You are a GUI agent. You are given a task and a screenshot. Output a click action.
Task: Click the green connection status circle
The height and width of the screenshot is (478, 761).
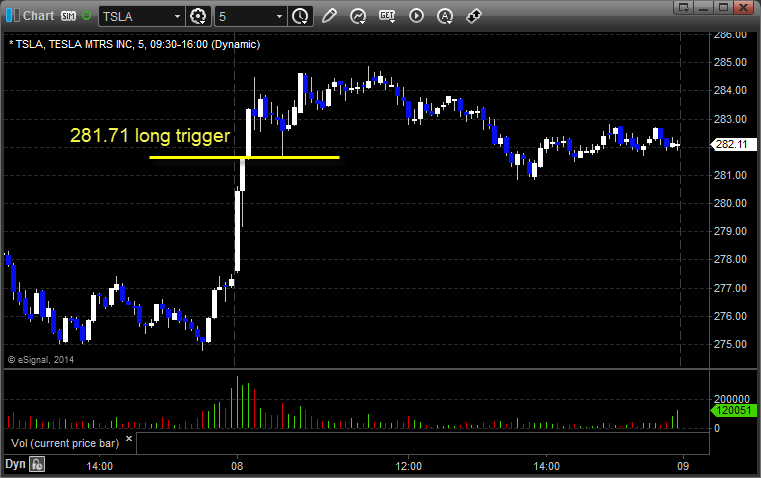[86, 16]
